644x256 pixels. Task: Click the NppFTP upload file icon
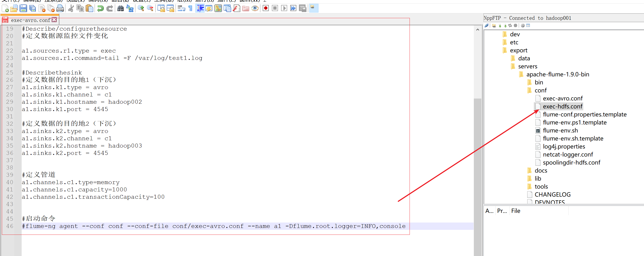(505, 25)
